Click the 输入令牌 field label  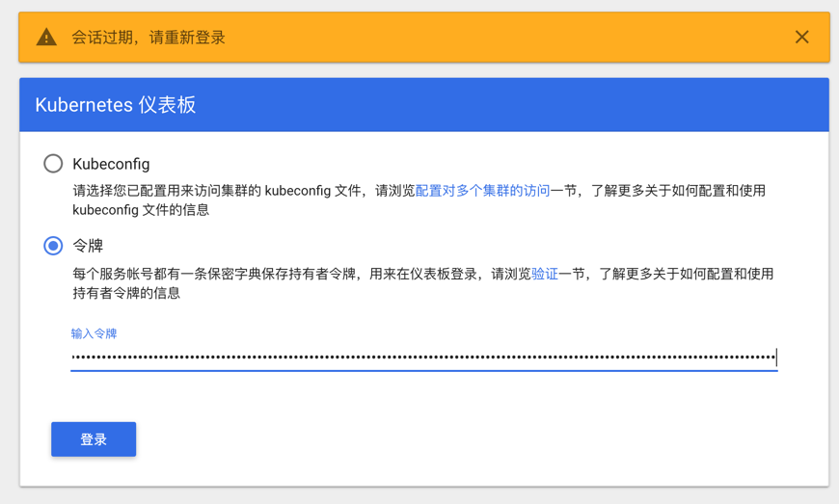(94, 333)
